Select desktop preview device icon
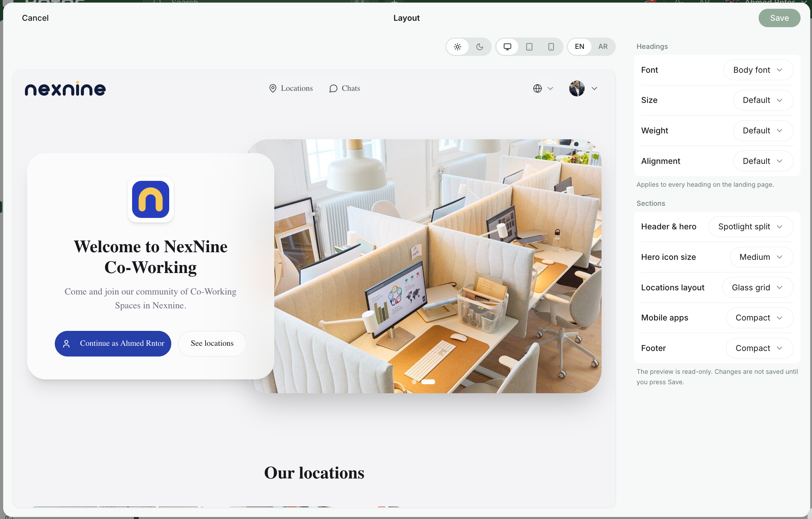This screenshot has width=812, height=519. [x=507, y=47]
